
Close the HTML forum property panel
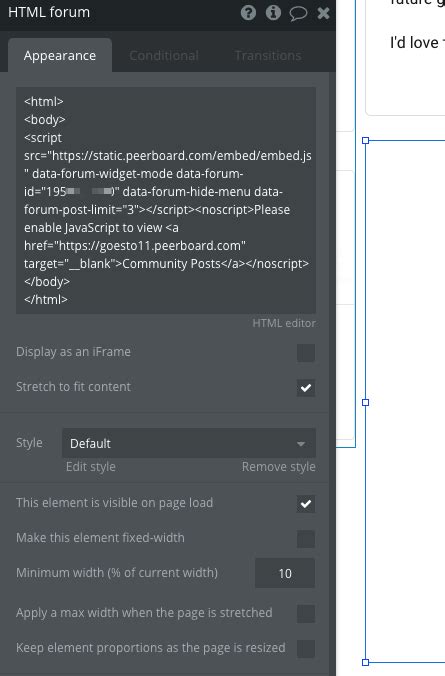pos(323,13)
